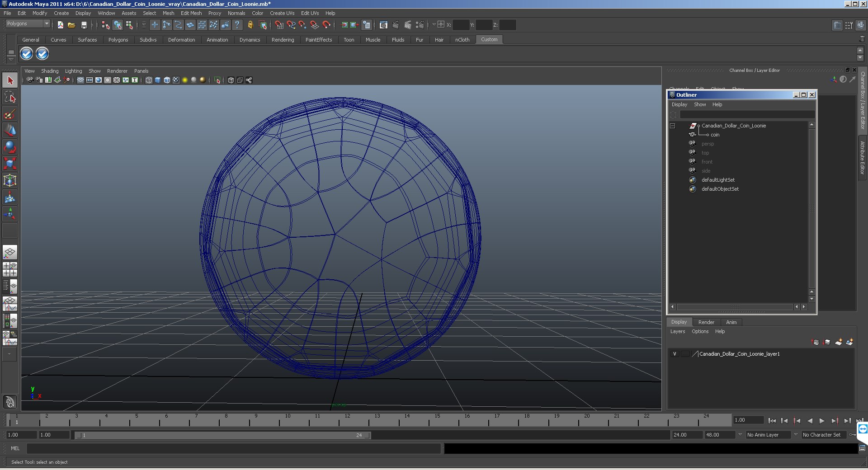Open the Polygons menu set dropdown
The image size is (868, 470).
(28, 23)
